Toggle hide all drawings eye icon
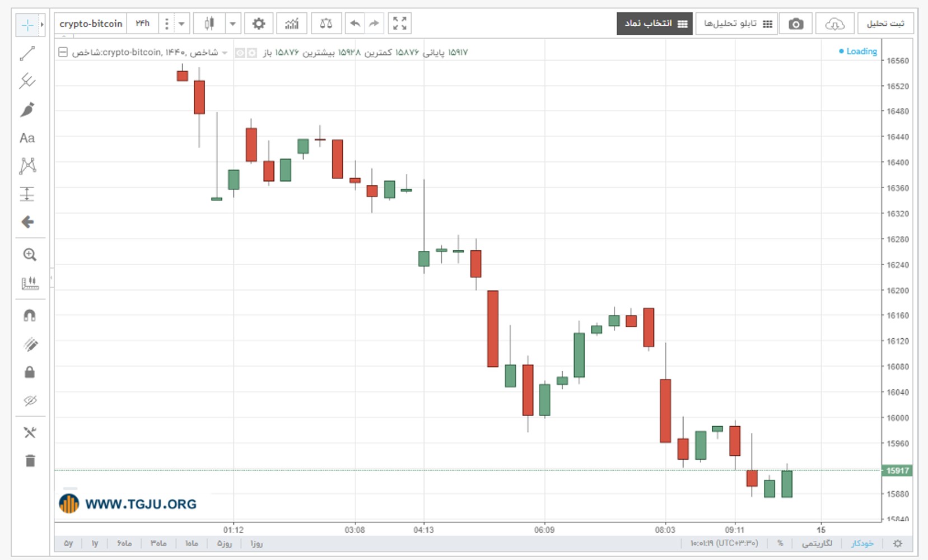928x560 pixels. pyautogui.click(x=30, y=400)
